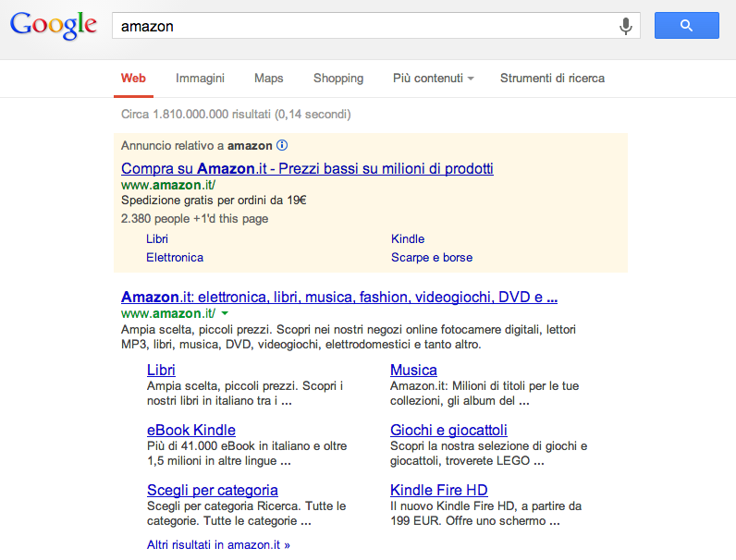Expand green arrow next to www.amazon.it/

coord(225,313)
